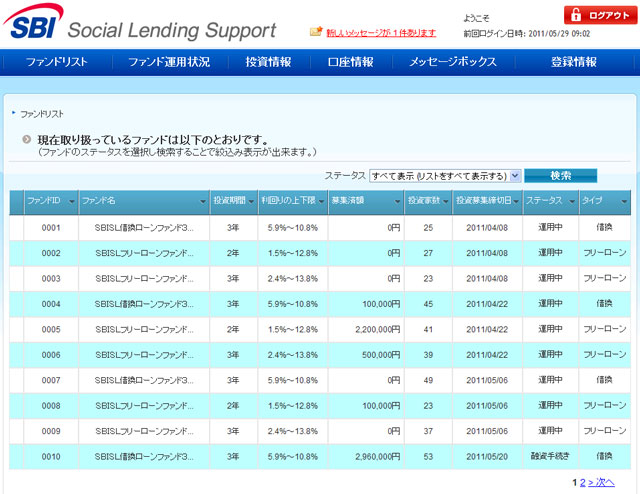Click the SBI logo
The height and width of the screenshot is (494, 640).
click(33, 21)
